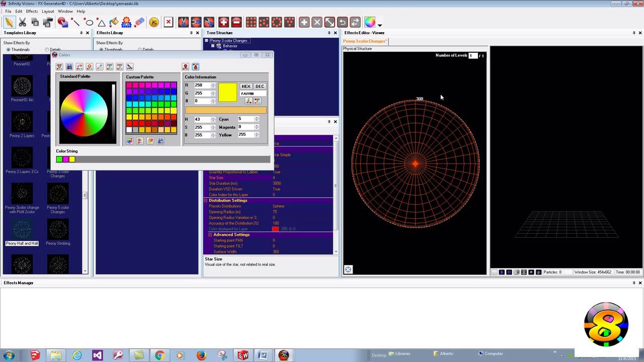Select the eraser tool in toolbar
The height and width of the screenshot is (362, 644).
140,22
